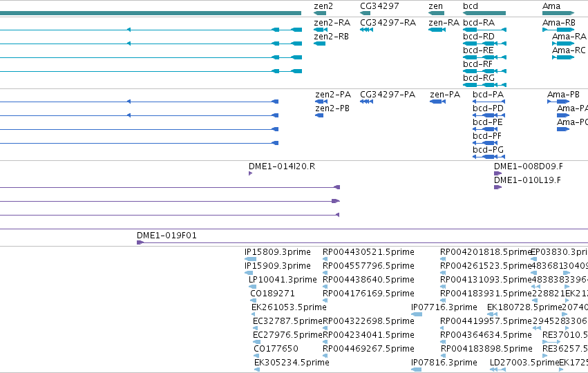Click RP004430521.5prime EST
The height and width of the screenshot is (373, 588).
[x=325, y=259]
